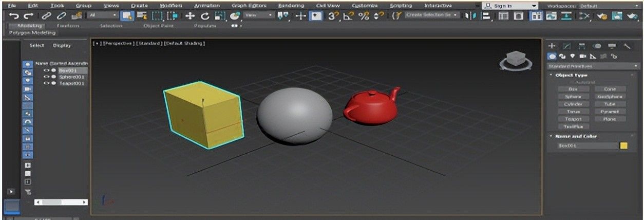Viewport: 644px width, 220px height.
Task: Toggle the Percent Snap button
Action: tap(364, 16)
